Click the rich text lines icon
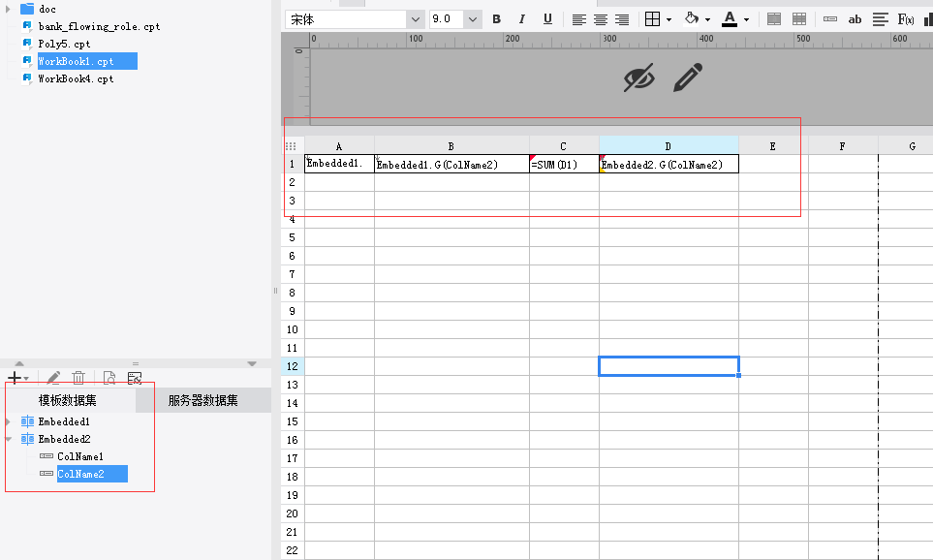Image resolution: width=933 pixels, height=560 pixels. pos(881,19)
